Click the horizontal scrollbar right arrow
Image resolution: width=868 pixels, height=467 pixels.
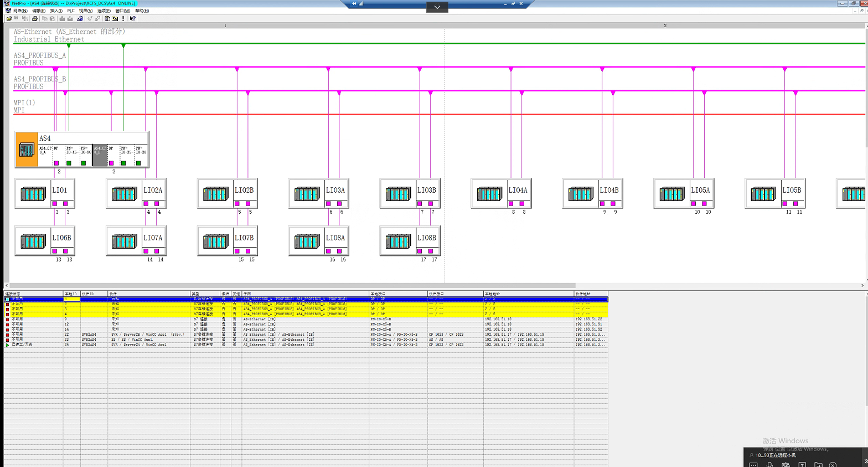[x=862, y=286]
